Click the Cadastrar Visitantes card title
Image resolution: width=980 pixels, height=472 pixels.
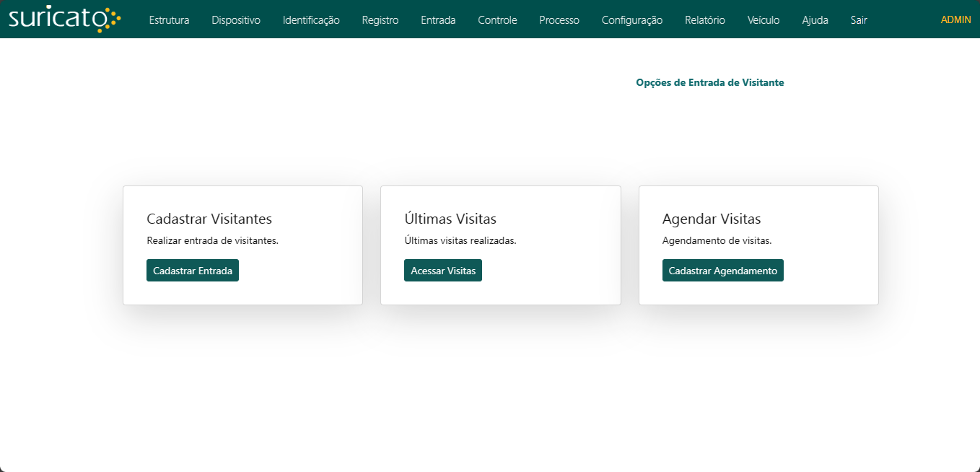[x=209, y=219]
